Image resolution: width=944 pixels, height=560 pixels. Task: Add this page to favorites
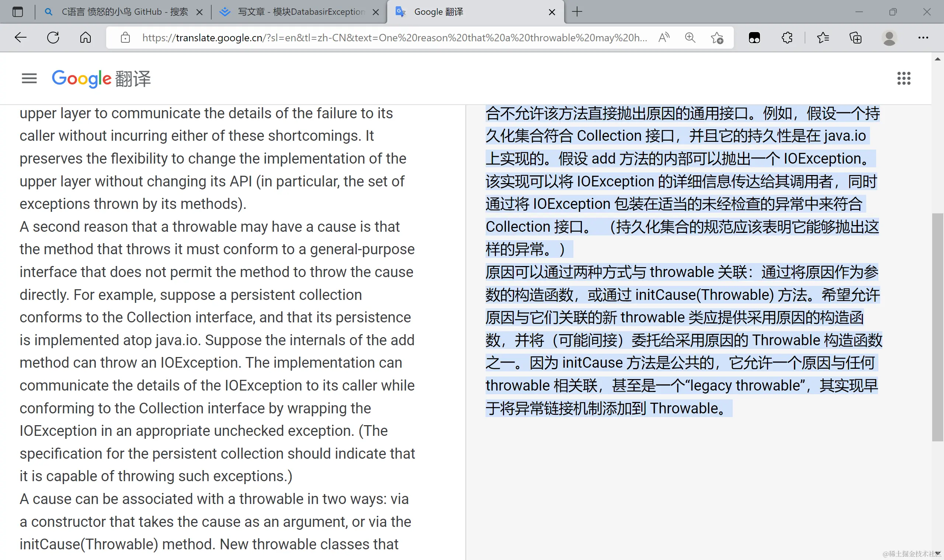(717, 37)
